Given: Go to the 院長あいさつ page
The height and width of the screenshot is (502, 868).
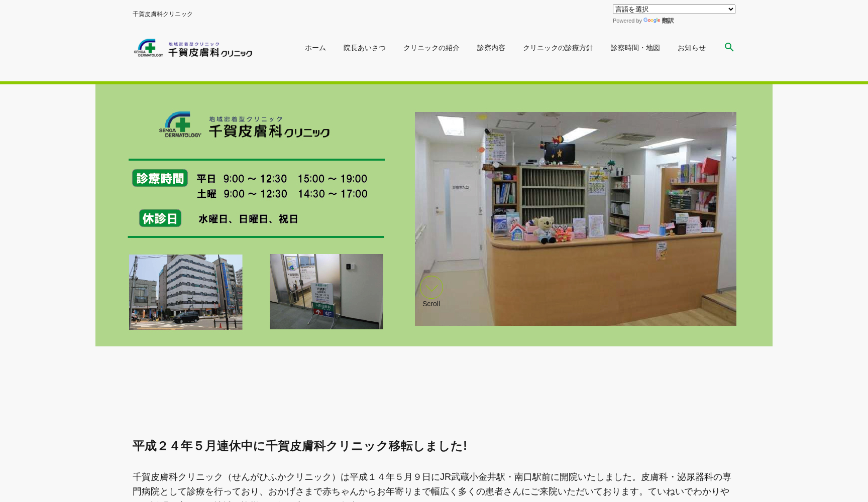Looking at the screenshot, I should click(x=364, y=48).
